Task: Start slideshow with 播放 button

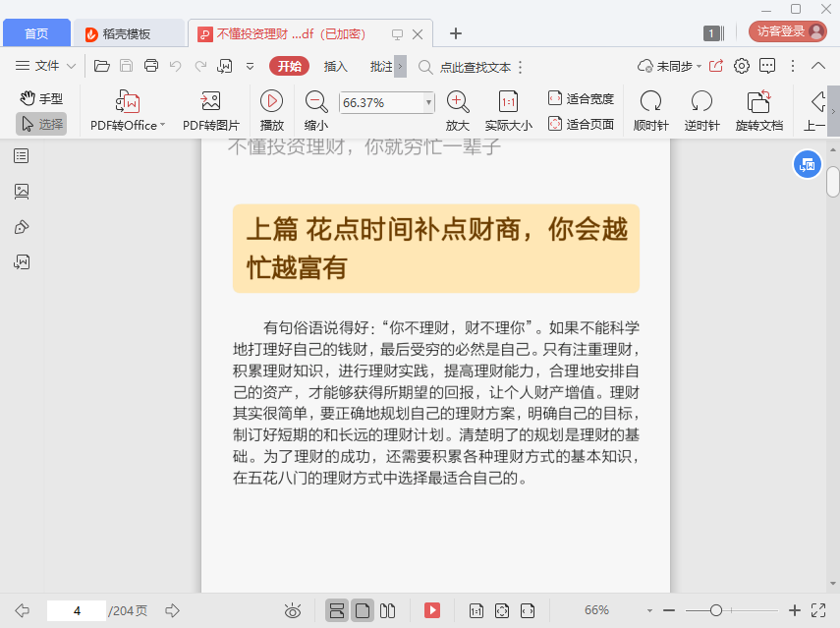Action: pyautogui.click(x=271, y=101)
